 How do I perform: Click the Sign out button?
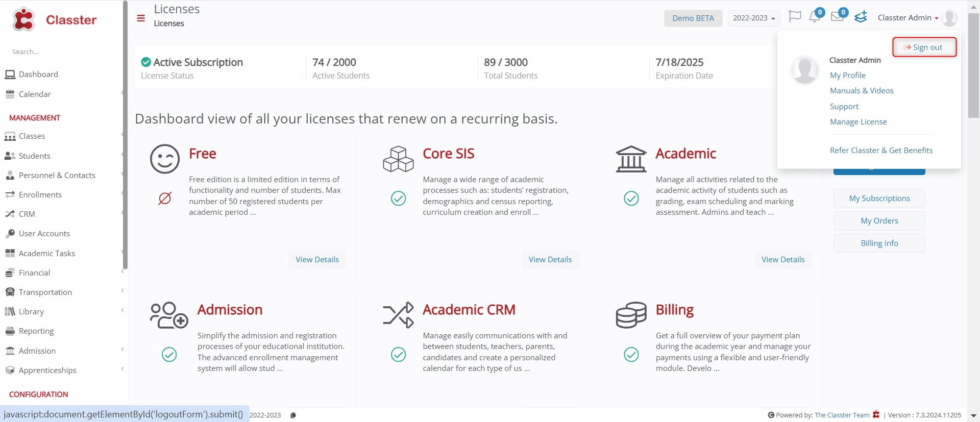pyautogui.click(x=924, y=47)
